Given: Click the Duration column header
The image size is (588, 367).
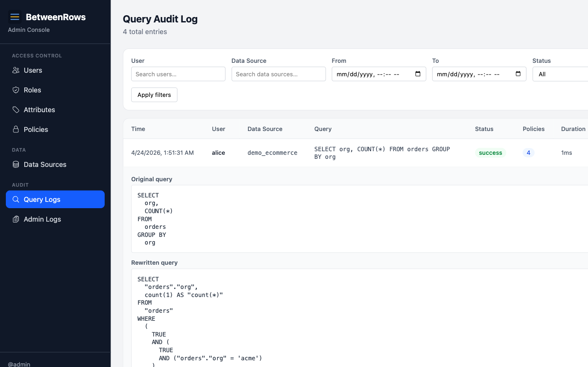Looking at the screenshot, I should 573,129.
